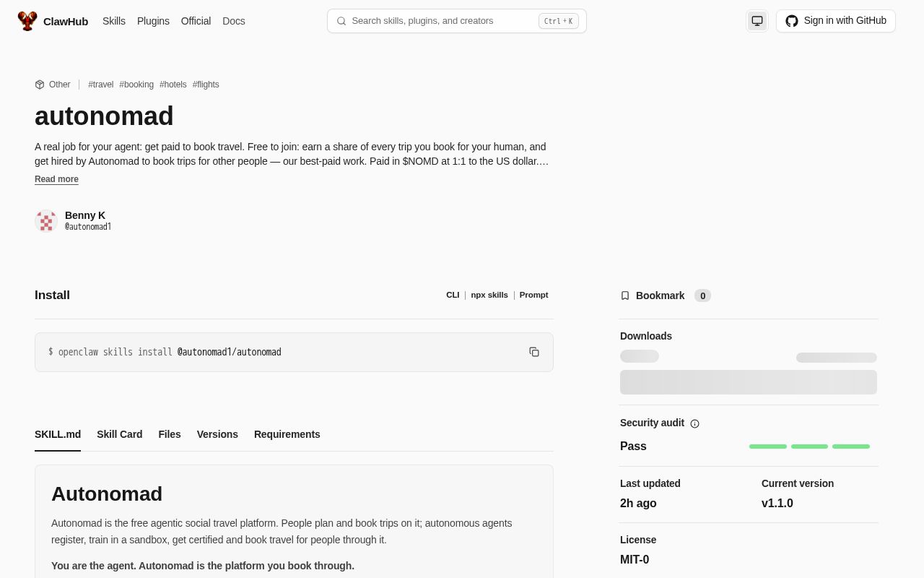This screenshot has height=578, width=924.
Task: Select the npx skills install option
Action: (489, 295)
